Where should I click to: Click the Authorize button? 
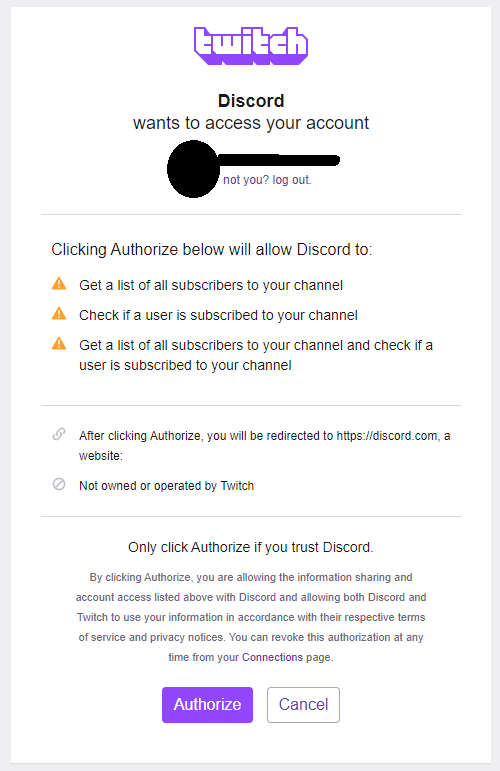(x=207, y=705)
